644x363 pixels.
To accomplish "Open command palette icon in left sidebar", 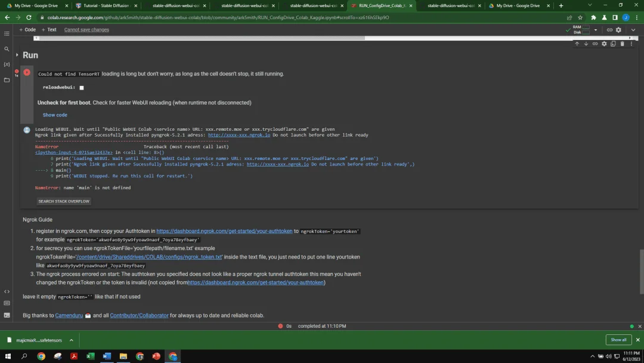I will click(x=7, y=303).
